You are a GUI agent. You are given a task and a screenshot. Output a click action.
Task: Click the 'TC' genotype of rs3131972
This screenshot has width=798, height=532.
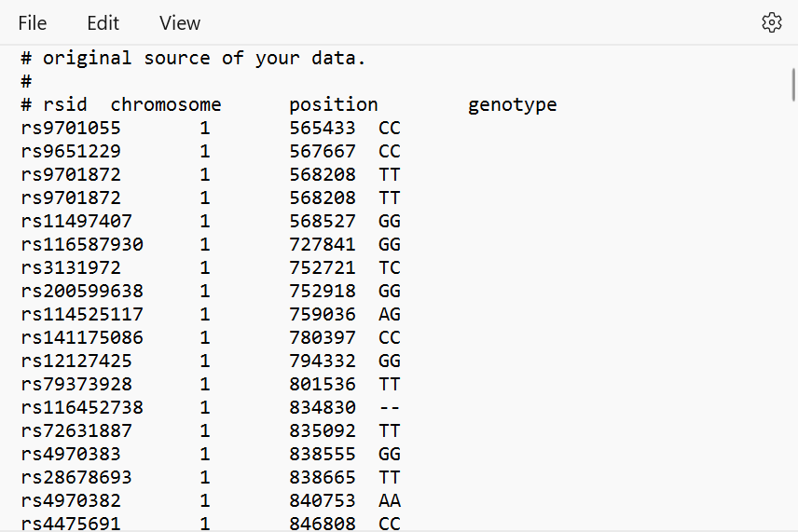[390, 268]
